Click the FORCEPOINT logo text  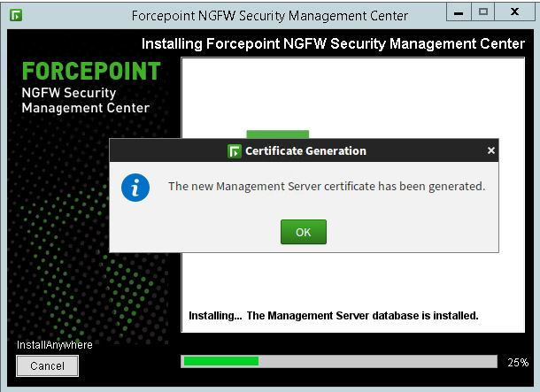pyautogui.click(x=91, y=72)
